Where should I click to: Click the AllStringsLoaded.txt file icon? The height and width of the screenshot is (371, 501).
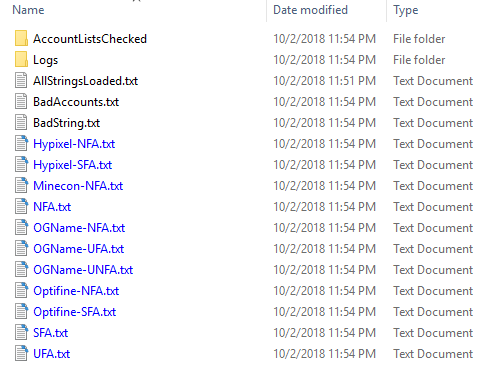21,81
